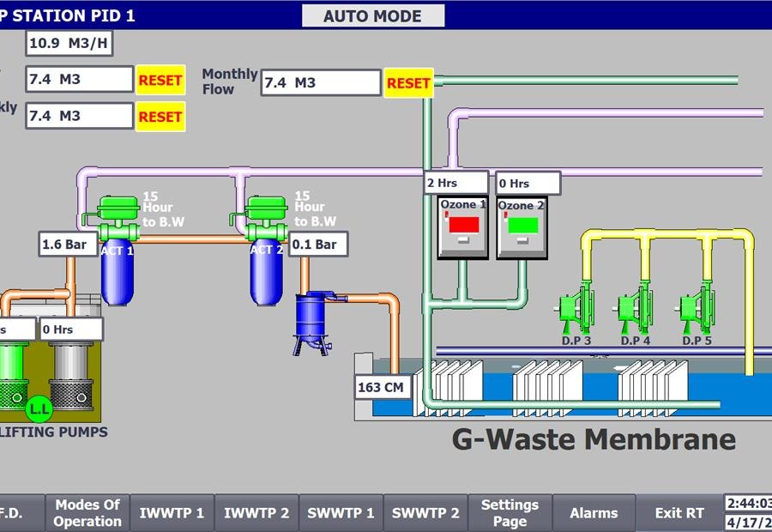Select the D.P 3 pump icon

click(x=575, y=308)
